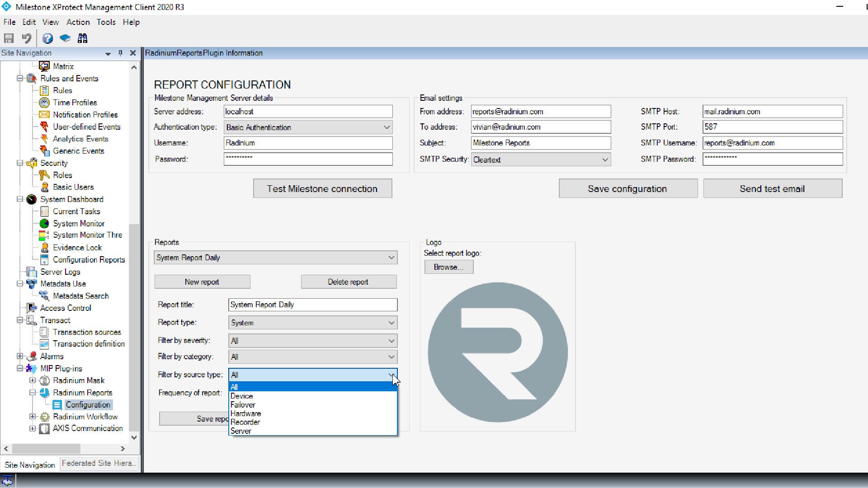
Task: Open the File menu
Action: [9, 22]
